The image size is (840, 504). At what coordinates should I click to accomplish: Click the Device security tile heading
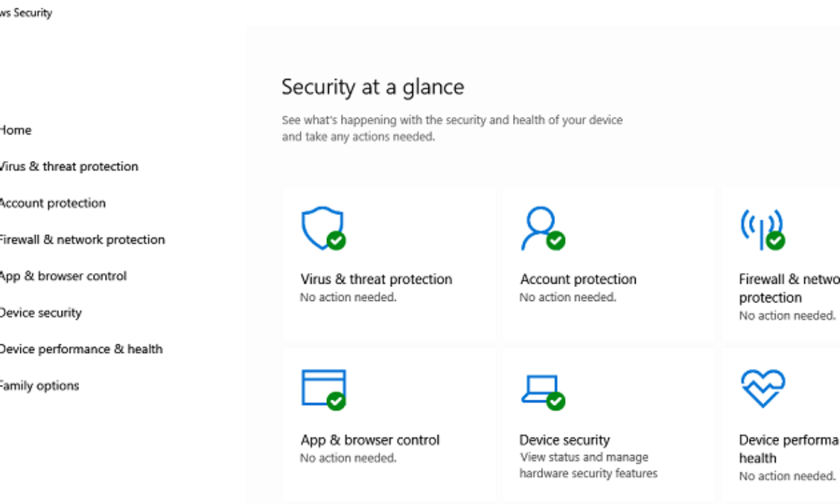564,440
